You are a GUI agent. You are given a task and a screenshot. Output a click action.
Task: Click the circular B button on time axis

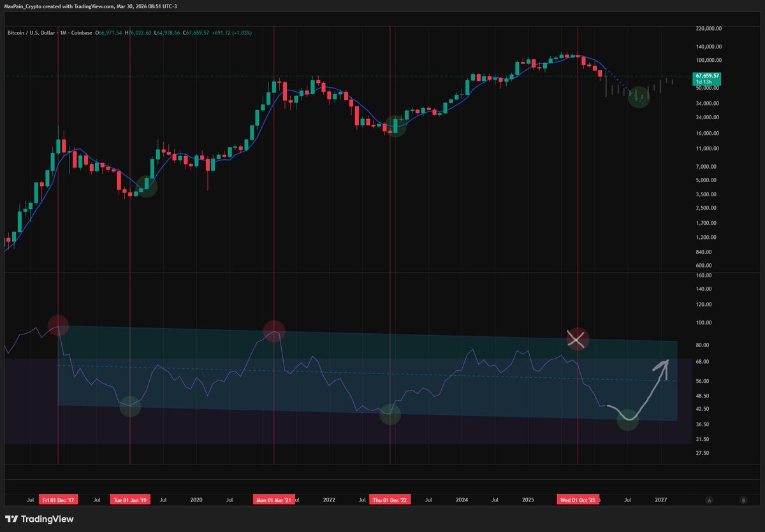[x=743, y=500]
